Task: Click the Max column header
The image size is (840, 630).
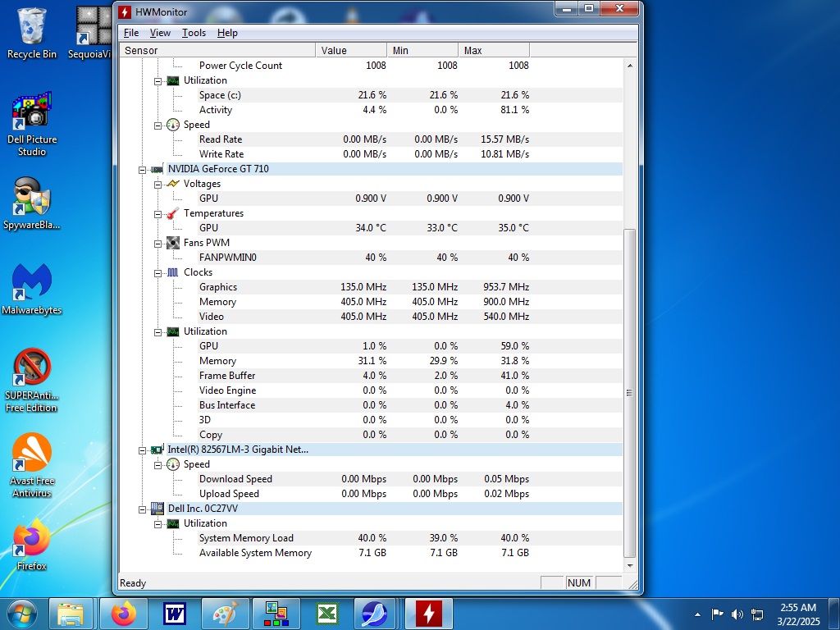Action: [493, 50]
